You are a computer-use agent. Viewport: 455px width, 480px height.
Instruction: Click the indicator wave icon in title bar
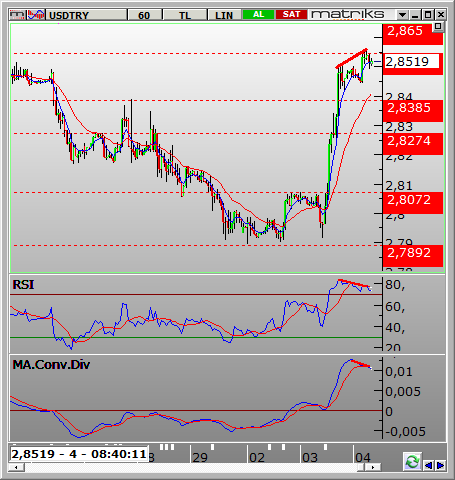pyautogui.click(x=36, y=15)
